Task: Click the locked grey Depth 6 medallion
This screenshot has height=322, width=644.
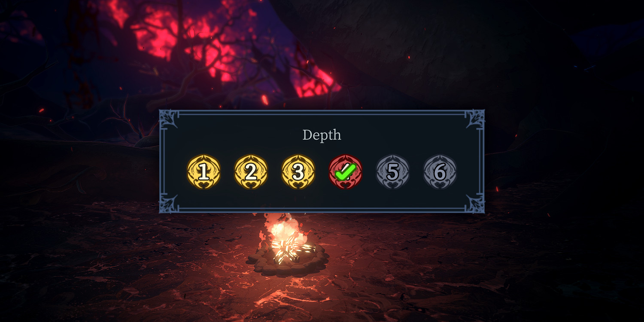Action: [x=440, y=172]
